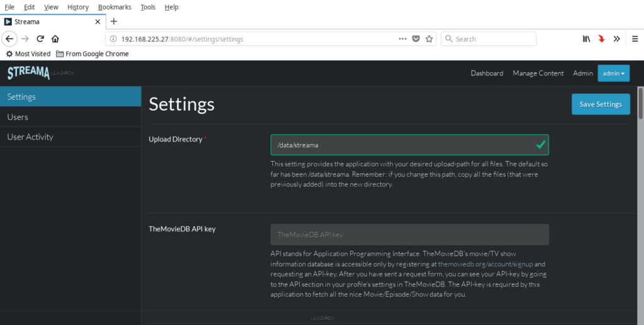Open the browser home page
This screenshot has height=325, width=644.
[x=55, y=39]
